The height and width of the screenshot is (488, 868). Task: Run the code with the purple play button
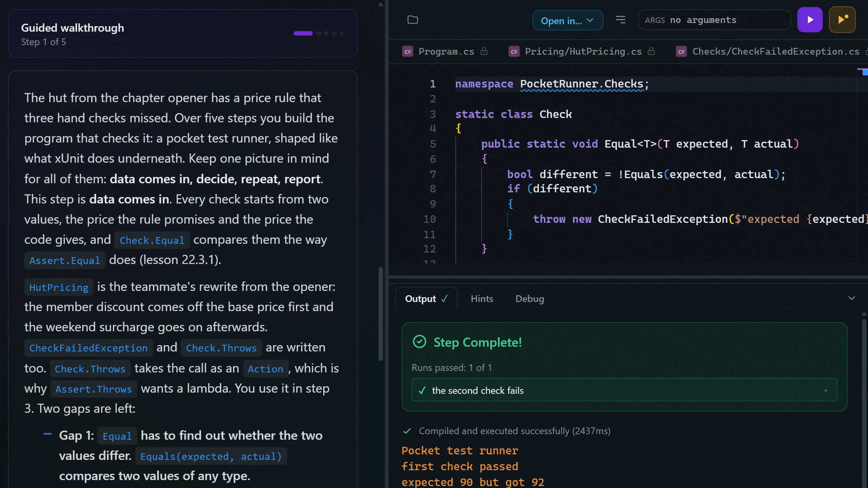[x=810, y=20]
